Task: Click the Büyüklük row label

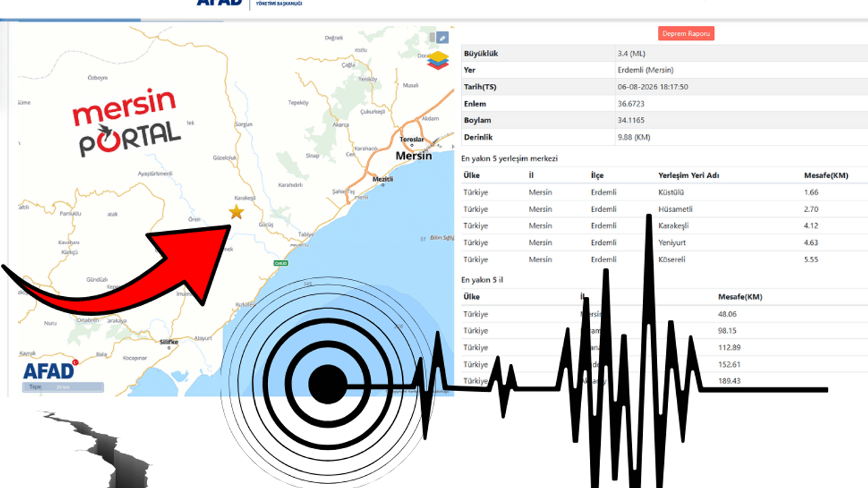Action: pyautogui.click(x=481, y=54)
